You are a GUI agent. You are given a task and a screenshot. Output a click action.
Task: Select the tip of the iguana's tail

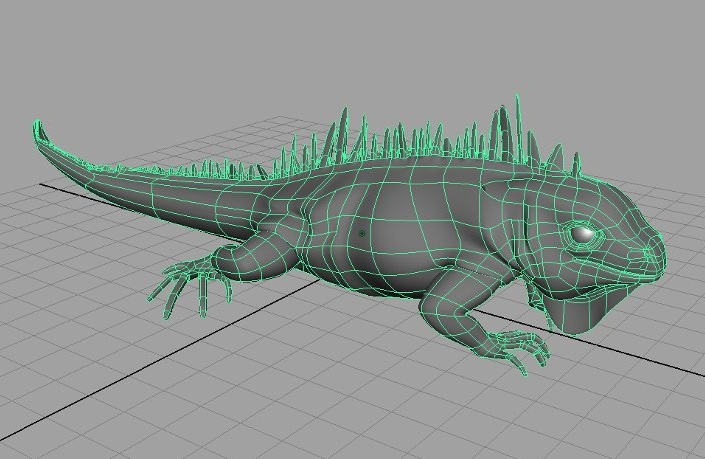tap(38, 128)
